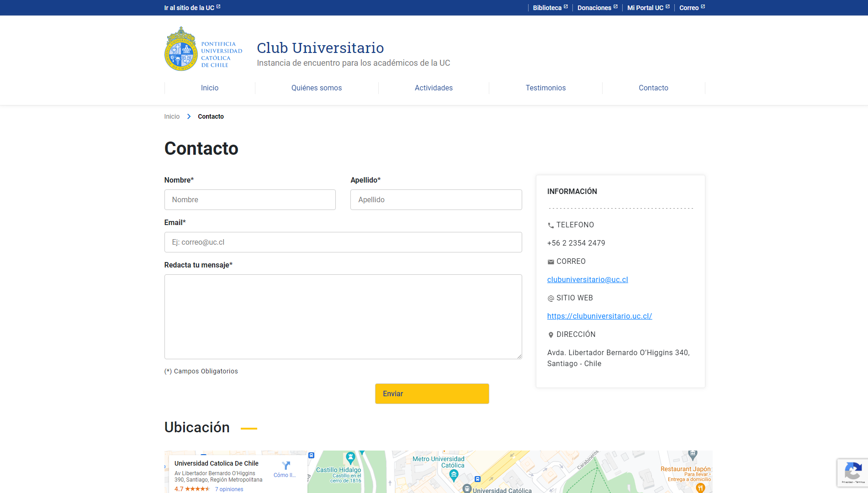Open https://clubuniversitario.uc.cl/ website link

[x=599, y=316]
